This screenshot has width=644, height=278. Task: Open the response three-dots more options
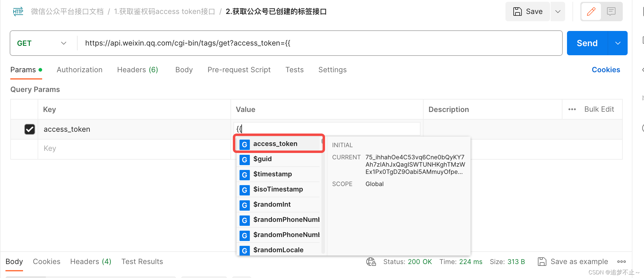pyautogui.click(x=622, y=262)
